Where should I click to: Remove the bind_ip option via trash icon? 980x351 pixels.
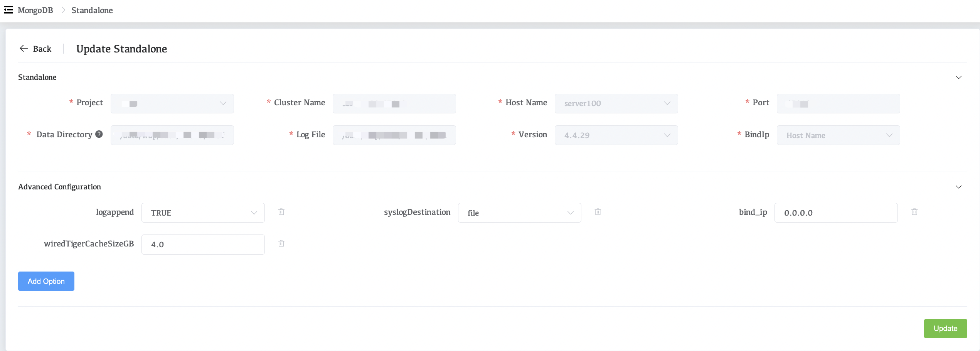coord(914,212)
